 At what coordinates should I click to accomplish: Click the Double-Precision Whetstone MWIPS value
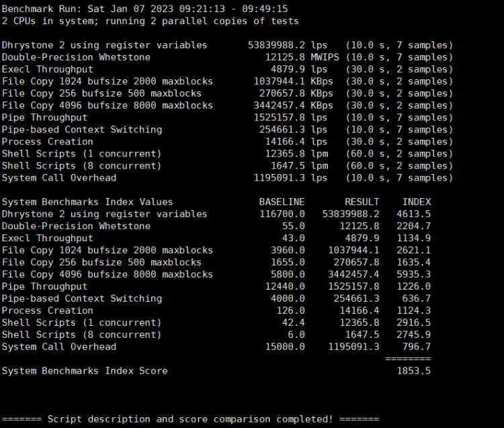pos(285,57)
